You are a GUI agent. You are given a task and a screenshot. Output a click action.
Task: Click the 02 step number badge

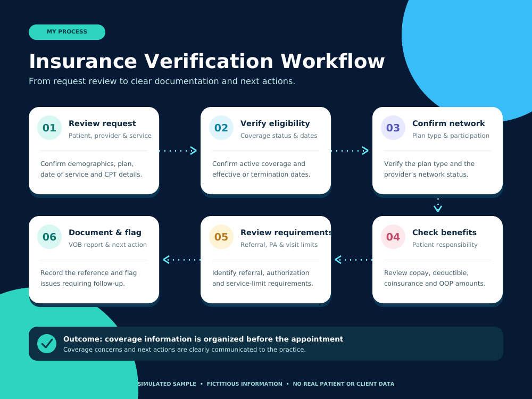pyautogui.click(x=221, y=128)
